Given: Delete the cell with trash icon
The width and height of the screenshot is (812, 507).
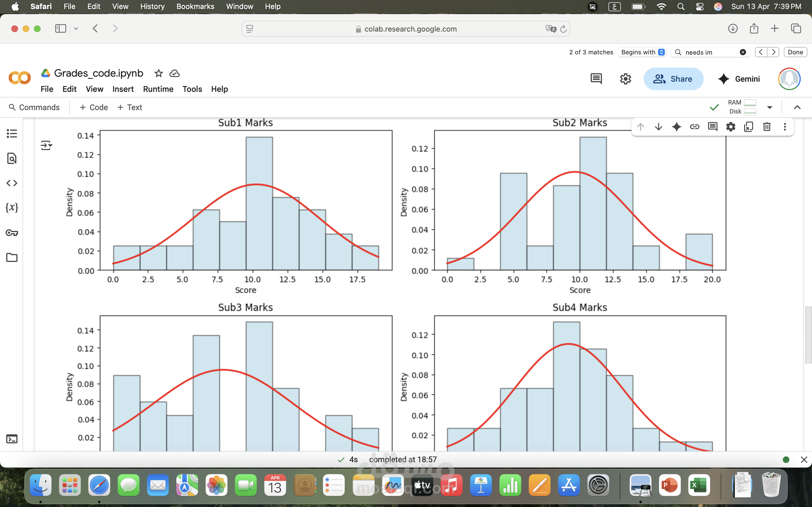Looking at the screenshot, I should point(767,127).
